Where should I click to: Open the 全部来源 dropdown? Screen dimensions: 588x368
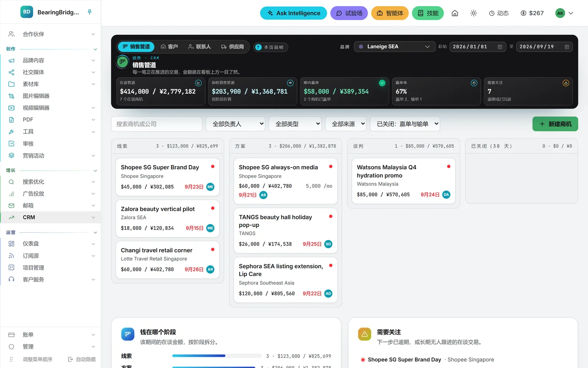pyautogui.click(x=346, y=124)
